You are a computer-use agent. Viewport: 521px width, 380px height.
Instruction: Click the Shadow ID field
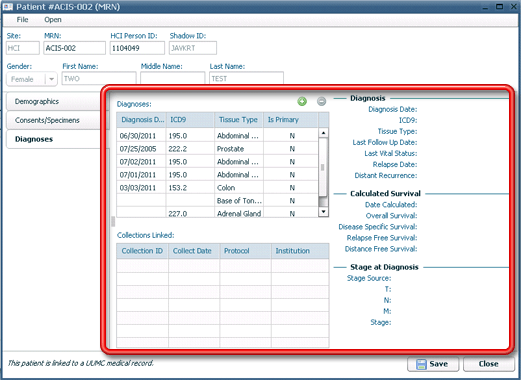(193, 48)
